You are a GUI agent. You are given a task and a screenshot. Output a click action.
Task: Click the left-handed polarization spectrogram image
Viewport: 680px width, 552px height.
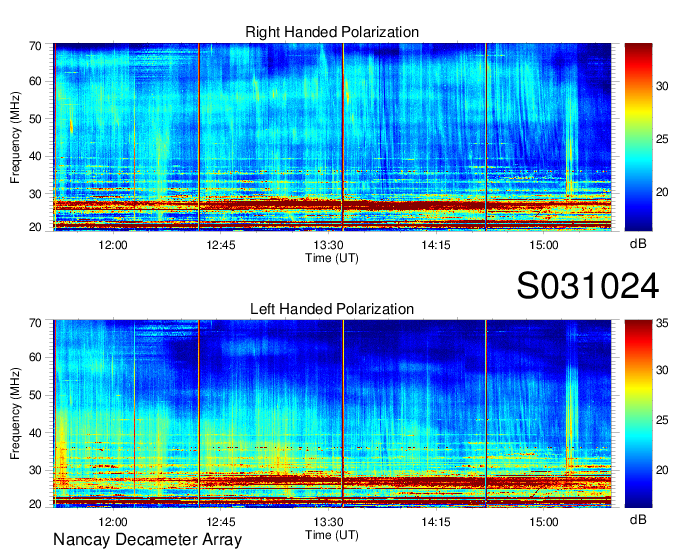pyautogui.click(x=332, y=414)
